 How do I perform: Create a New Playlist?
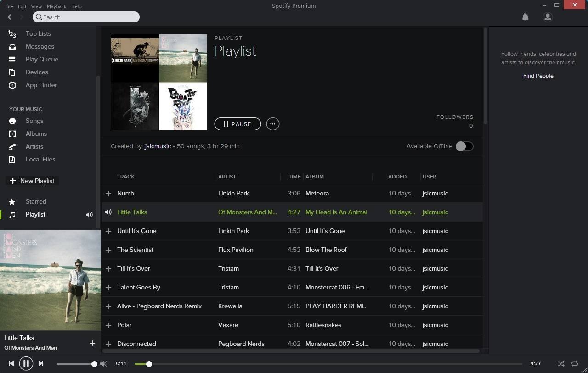[x=32, y=181]
